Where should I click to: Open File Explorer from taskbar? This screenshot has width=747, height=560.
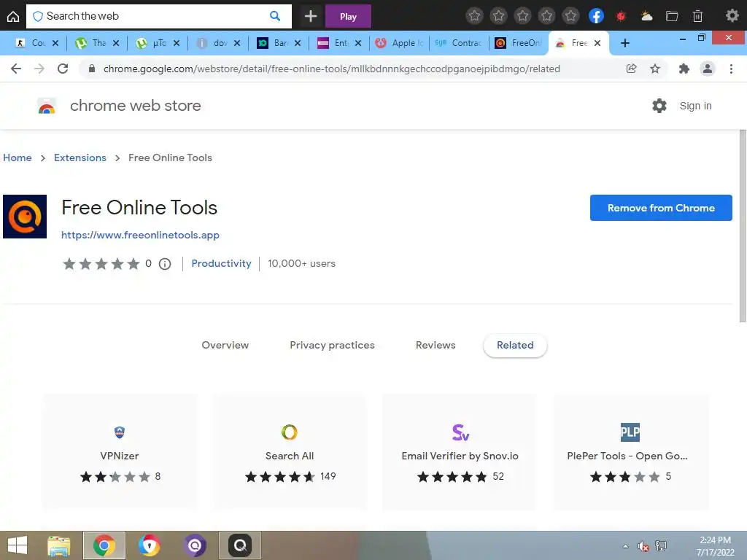click(x=59, y=545)
